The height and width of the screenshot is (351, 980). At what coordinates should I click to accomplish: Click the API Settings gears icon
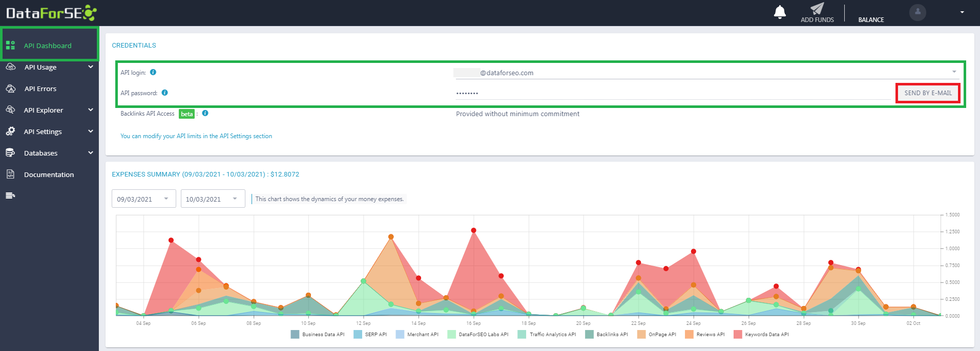[10, 131]
